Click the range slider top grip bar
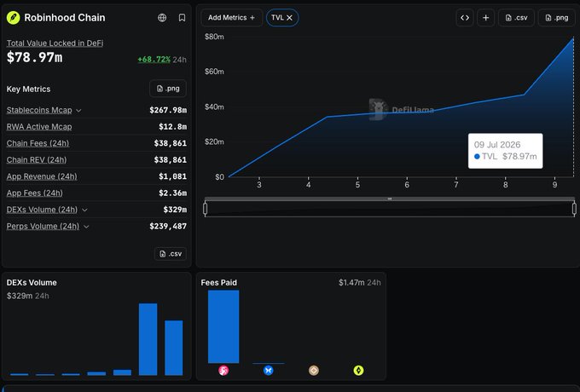The height and width of the screenshot is (392, 580). [390, 199]
